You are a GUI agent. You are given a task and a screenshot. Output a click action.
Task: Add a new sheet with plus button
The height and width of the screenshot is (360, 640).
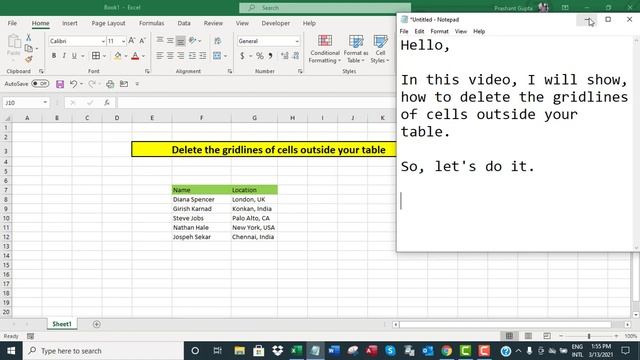pyautogui.click(x=97, y=324)
